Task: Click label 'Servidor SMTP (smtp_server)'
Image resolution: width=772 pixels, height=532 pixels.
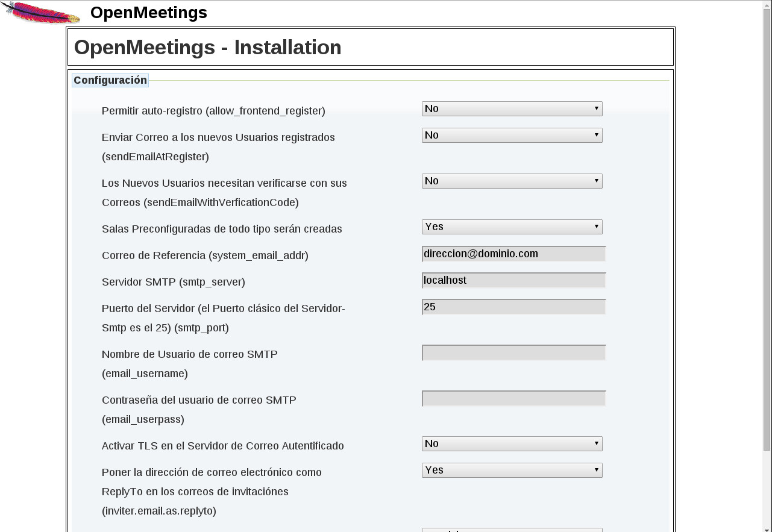Action: 174,282
